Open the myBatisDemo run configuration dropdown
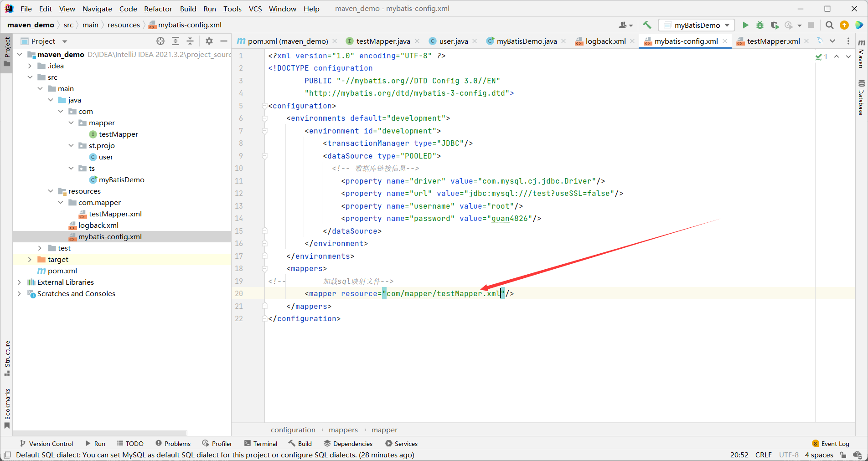 pyautogui.click(x=697, y=25)
